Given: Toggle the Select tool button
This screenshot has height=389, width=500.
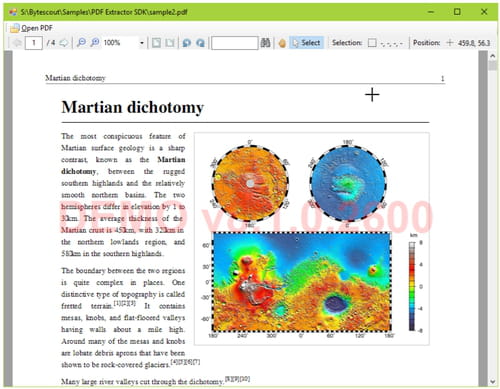Looking at the screenshot, I should pyautogui.click(x=306, y=43).
